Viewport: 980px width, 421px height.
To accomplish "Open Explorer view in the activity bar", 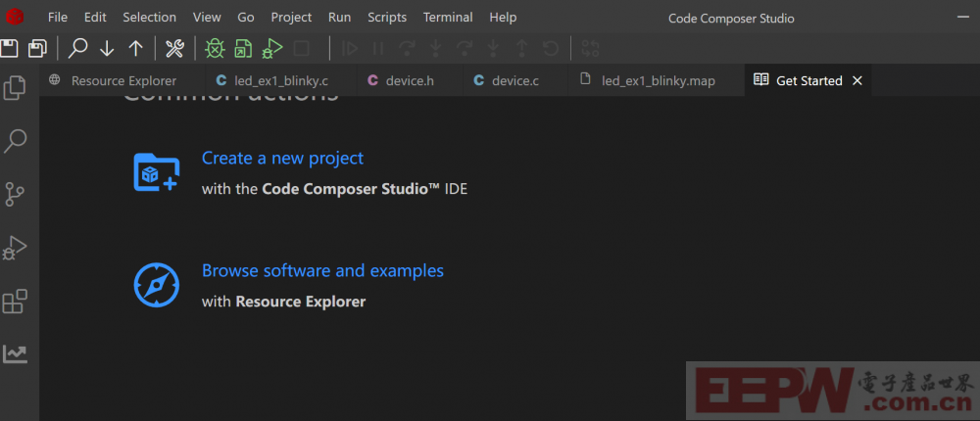I will pyautogui.click(x=15, y=87).
